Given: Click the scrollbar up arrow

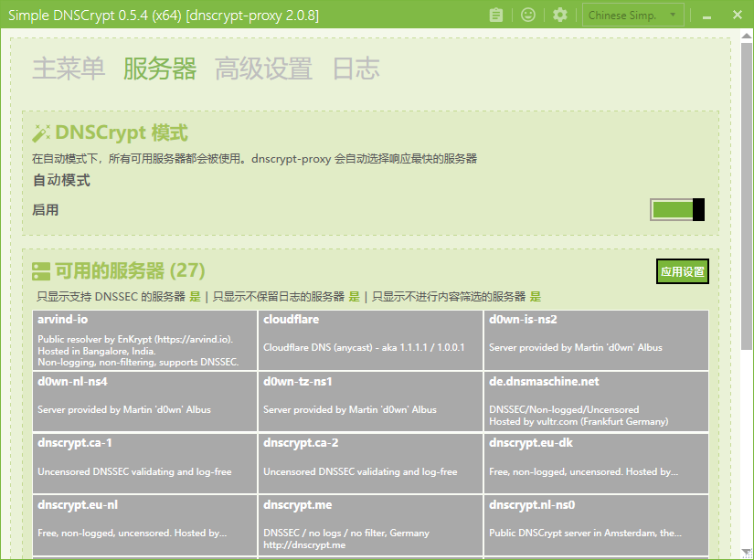Looking at the screenshot, I should click(747, 36).
